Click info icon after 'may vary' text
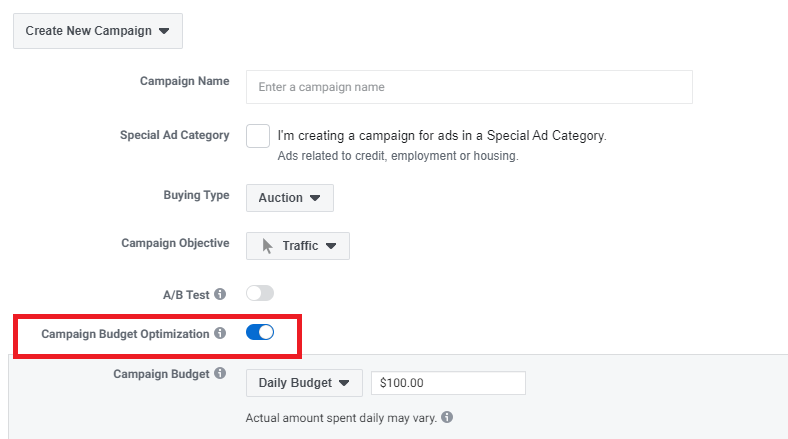This screenshot has height=439, width=788. point(447,417)
